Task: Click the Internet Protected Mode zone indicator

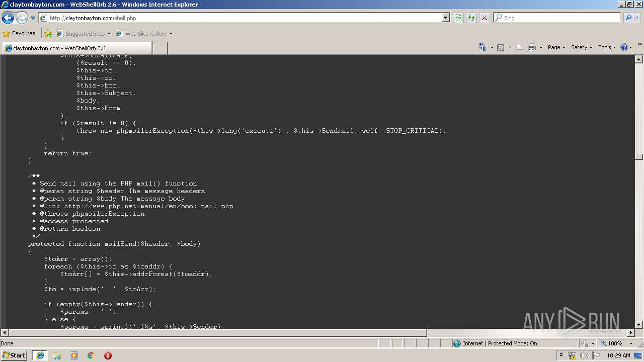Action: (x=495, y=343)
